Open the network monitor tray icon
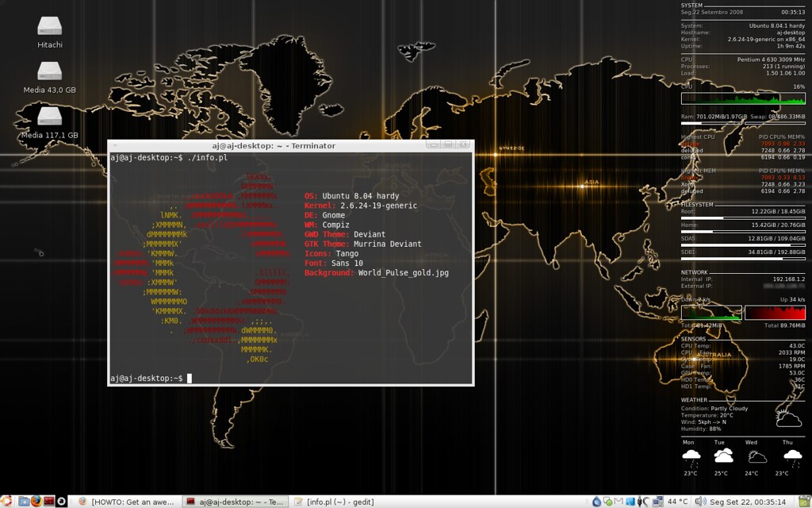This screenshot has height=508, width=812. [x=657, y=502]
